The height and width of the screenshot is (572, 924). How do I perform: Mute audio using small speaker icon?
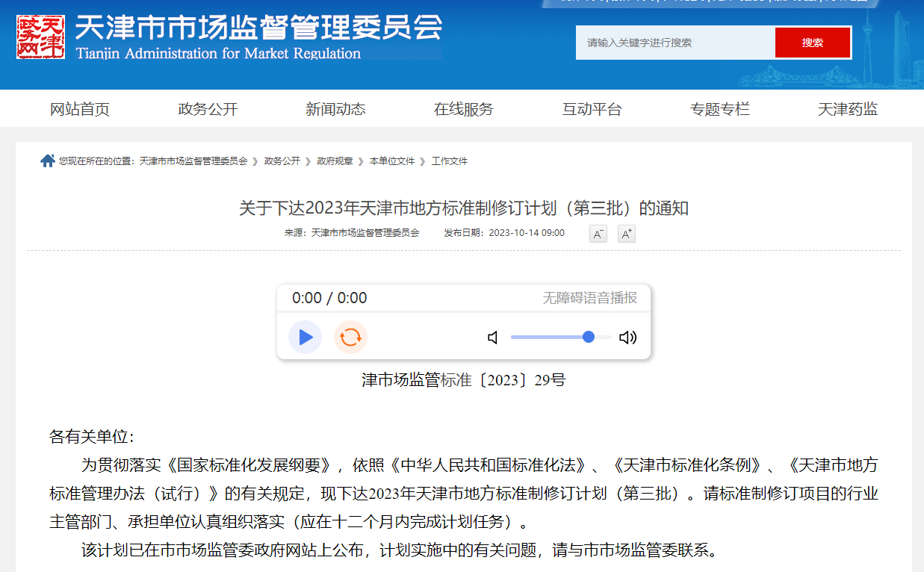click(493, 338)
